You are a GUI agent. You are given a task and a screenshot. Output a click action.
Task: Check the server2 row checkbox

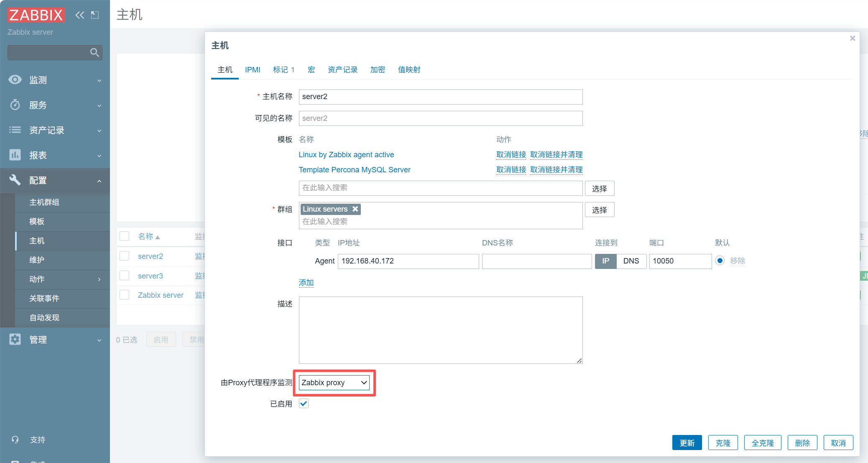coord(125,256)
